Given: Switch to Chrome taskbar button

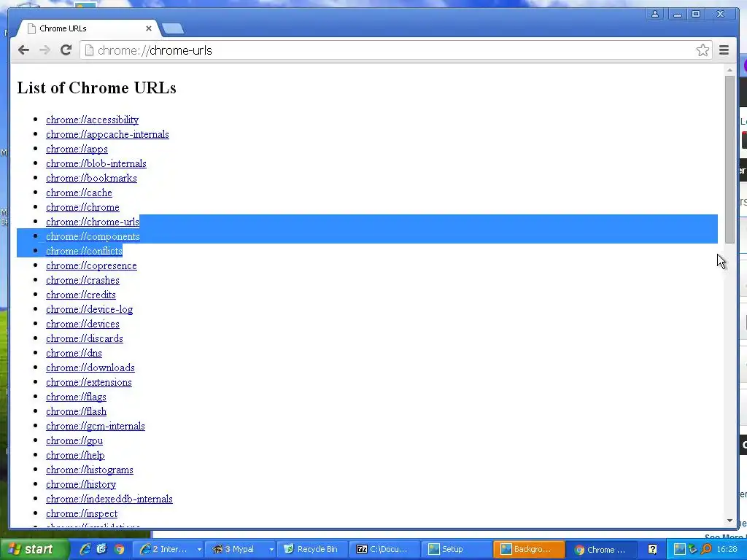Looking at the screenshot, I should tap(601, 549).
